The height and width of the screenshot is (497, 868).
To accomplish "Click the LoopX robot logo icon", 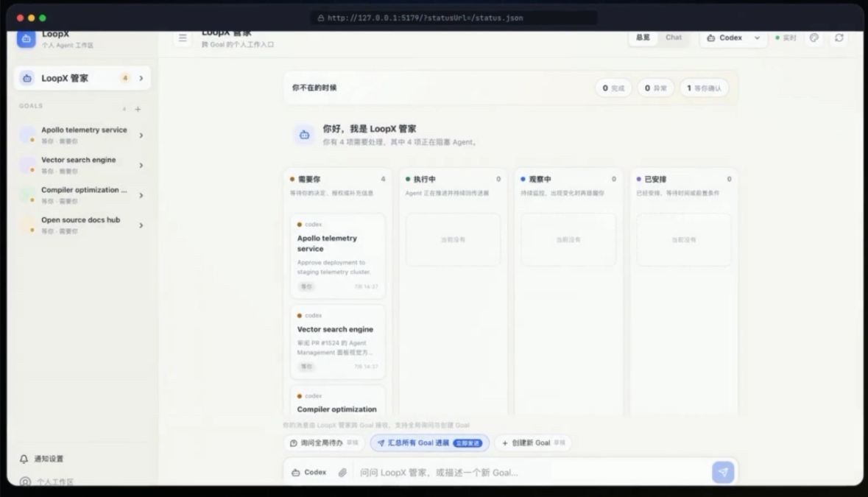I will coord(26,39).
